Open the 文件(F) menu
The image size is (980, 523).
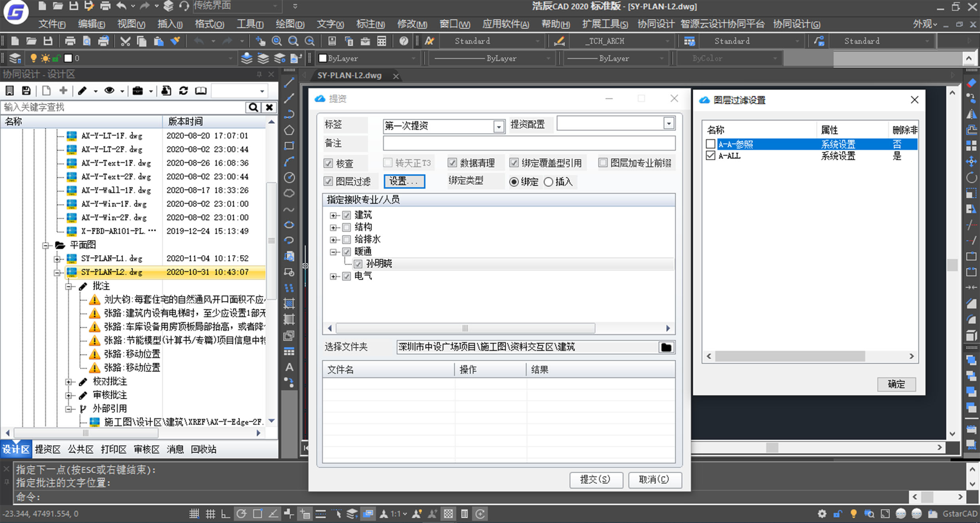click(x=52, y=24)
